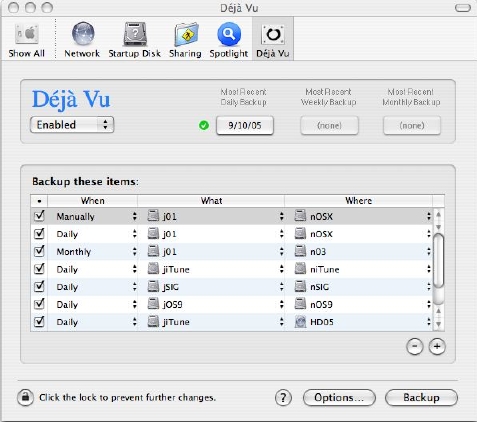The image size is (477, 422).
Task: Toggle checkbox for Daily j01 to nOSX row
Action: 39,234
